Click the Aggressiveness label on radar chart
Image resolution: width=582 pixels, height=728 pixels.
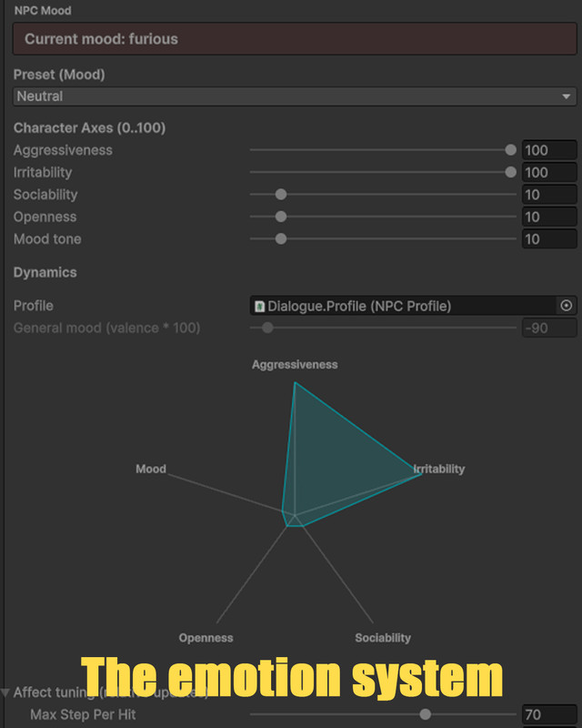click(x=295, y=364)
